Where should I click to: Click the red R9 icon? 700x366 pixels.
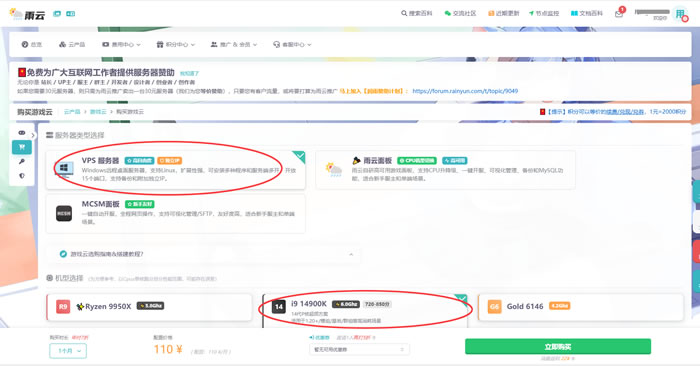pos(63,307)
